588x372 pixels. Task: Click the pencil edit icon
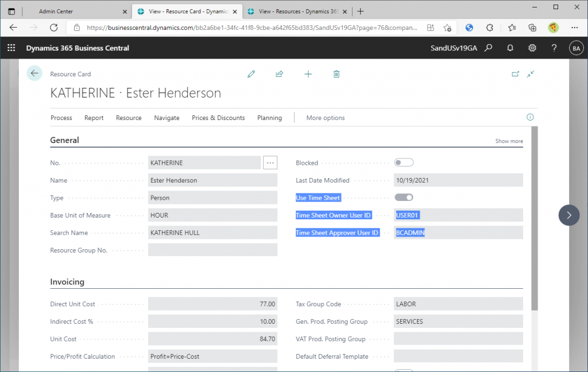tap(252, 74)
